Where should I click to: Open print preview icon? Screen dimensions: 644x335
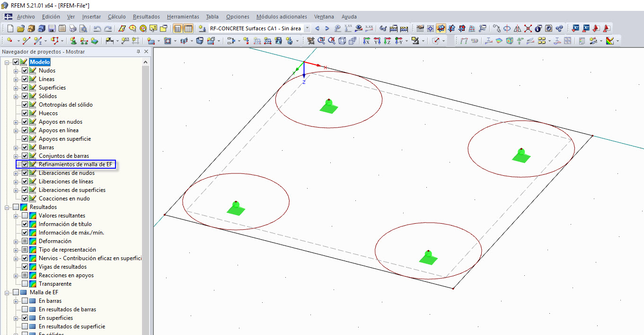coord(83,28)
